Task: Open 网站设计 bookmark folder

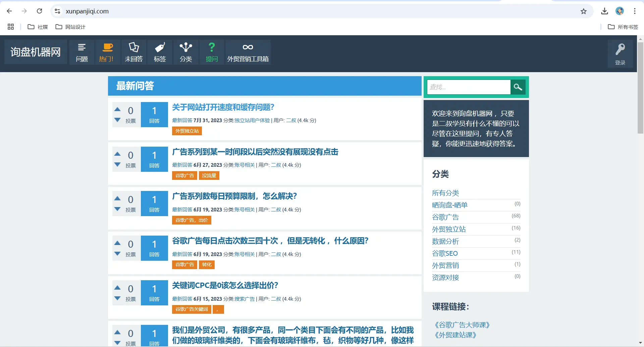Action: pos(70,27)
